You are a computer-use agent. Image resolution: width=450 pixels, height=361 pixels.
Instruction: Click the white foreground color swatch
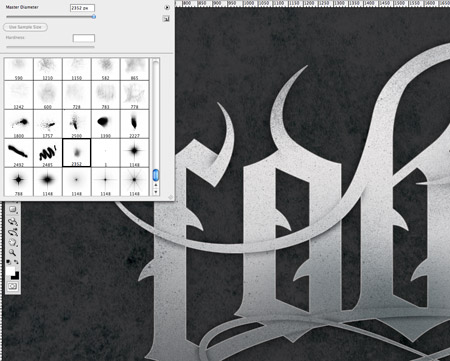coord(10,271)
